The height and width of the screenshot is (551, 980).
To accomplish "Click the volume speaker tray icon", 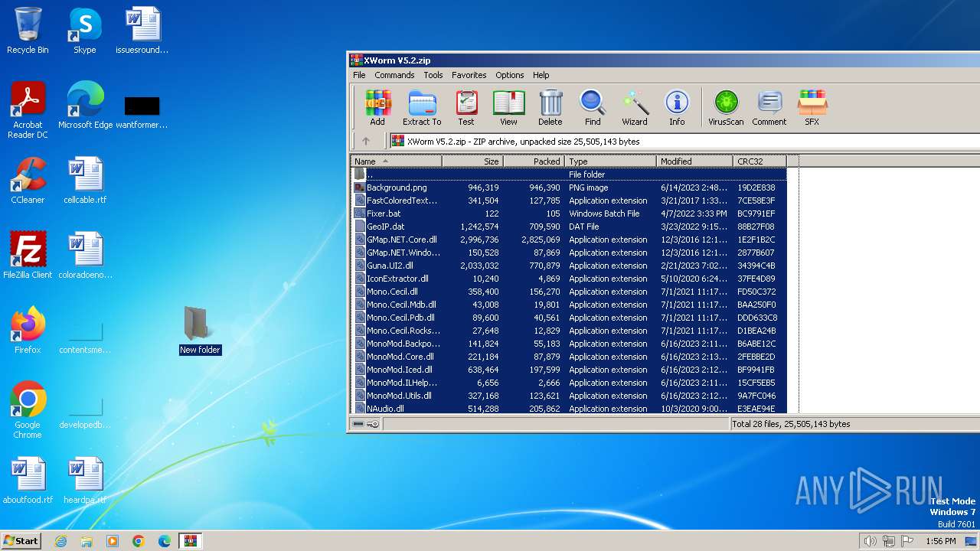I will (x=870, y=541).
